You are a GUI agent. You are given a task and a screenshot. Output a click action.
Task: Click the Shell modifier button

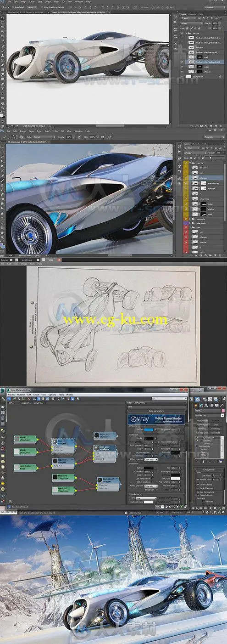[216, 425]
